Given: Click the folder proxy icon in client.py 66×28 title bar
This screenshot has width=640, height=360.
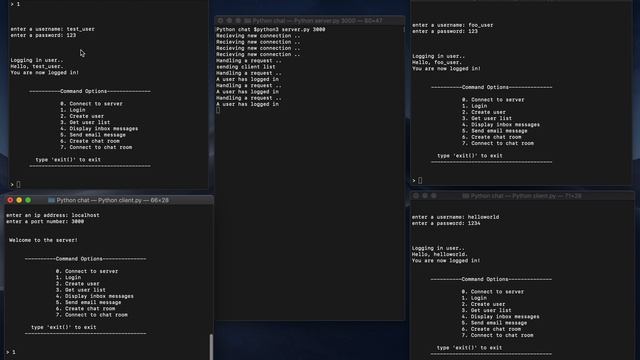Looking at the screenshot, I should coord(51,200).
